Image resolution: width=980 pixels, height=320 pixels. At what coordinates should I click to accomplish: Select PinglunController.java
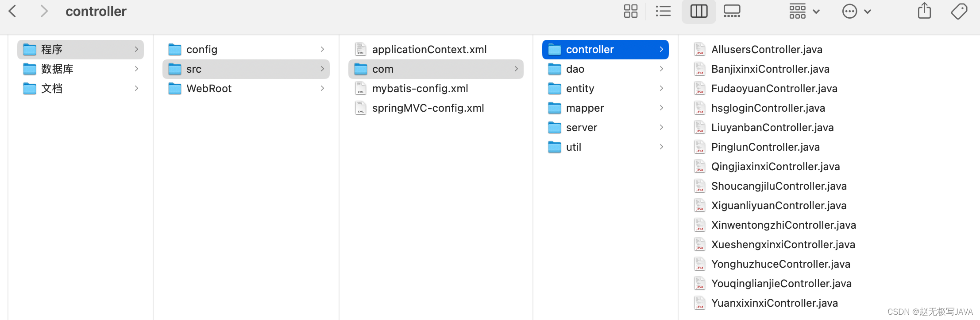[x=765, y=147]
